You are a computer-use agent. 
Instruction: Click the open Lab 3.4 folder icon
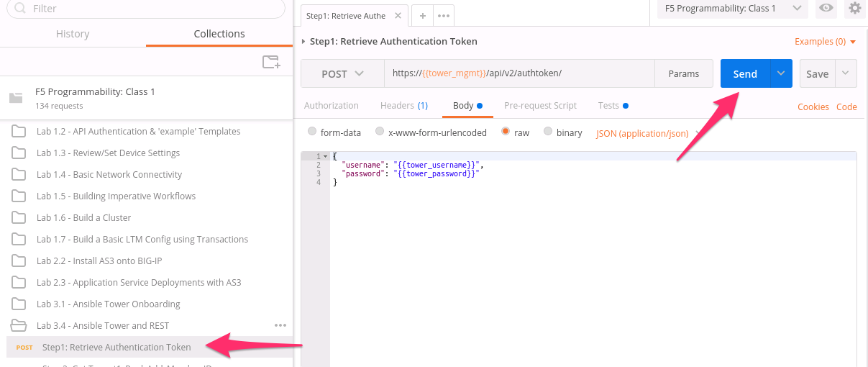point(19,325)
